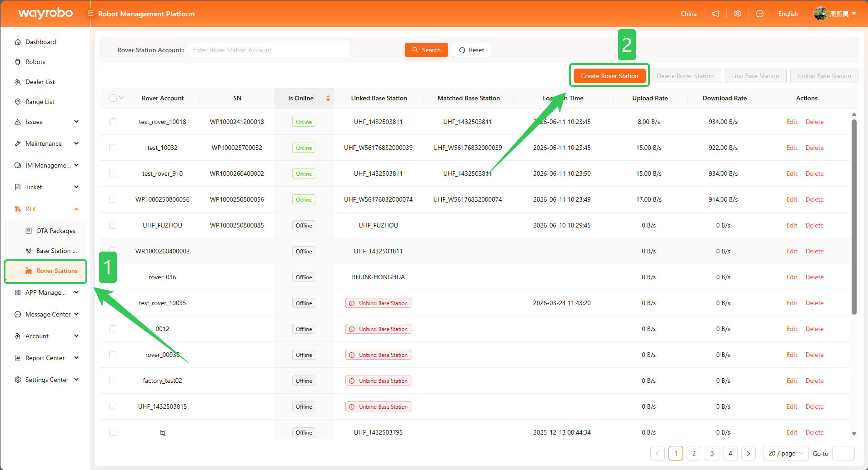
Task: Click the OTA Packages list icon
Action: tap(29, 231)
